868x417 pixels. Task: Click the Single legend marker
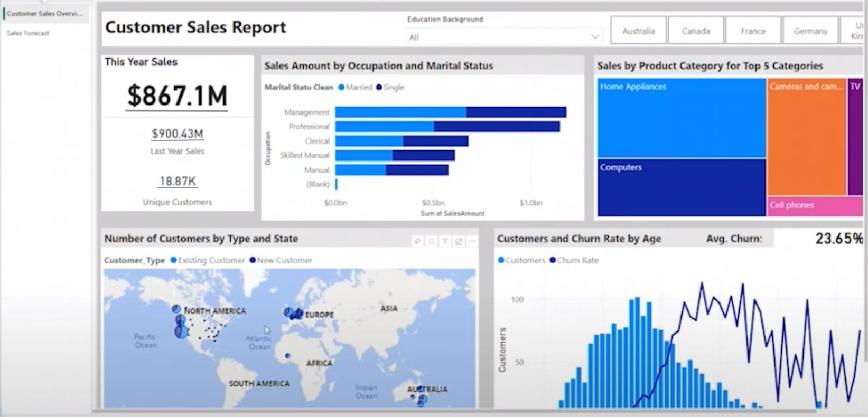[x=379, y=87]
